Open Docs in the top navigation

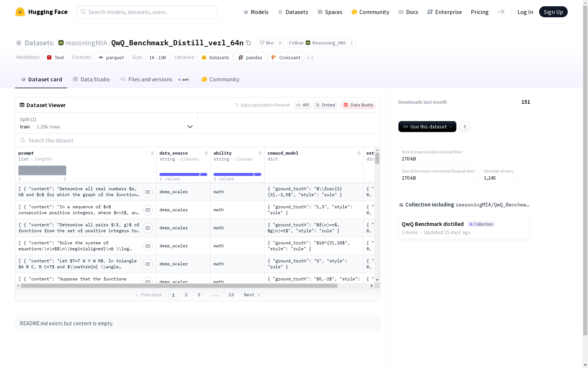coord(408,12)
